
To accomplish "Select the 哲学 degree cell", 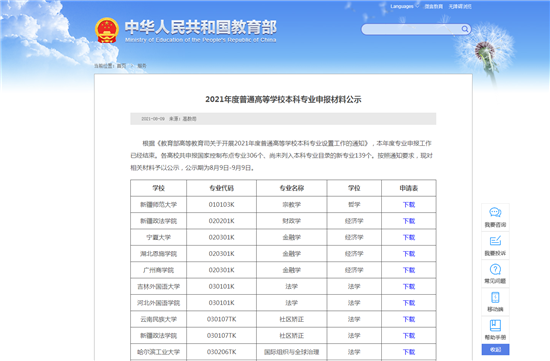I will coord(354,205).
